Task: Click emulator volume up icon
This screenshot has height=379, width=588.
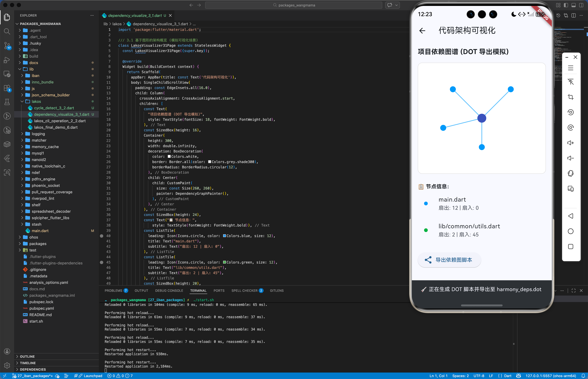Action: pos(570,143)
